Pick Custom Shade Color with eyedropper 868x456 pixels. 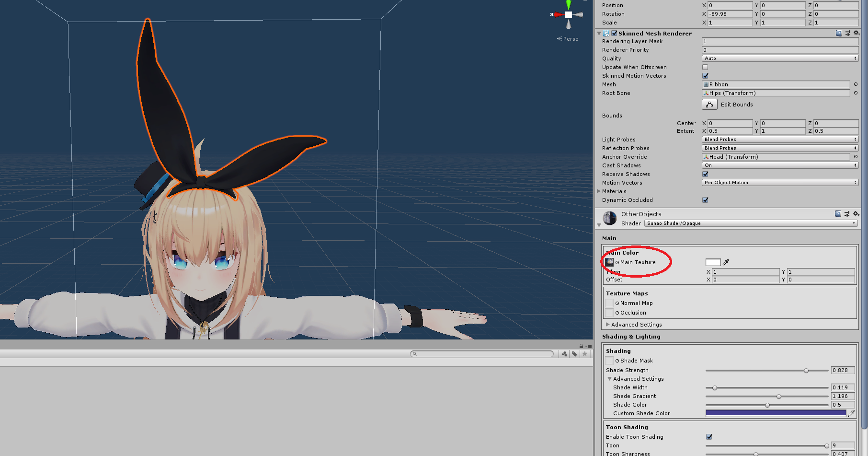coord(852,413)
